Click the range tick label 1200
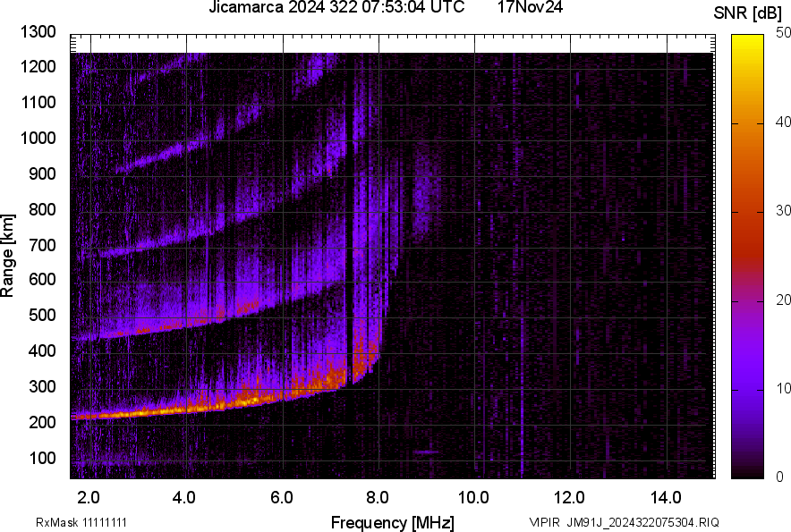This screenshot has height=532, width=791. (x=38, y=66)
